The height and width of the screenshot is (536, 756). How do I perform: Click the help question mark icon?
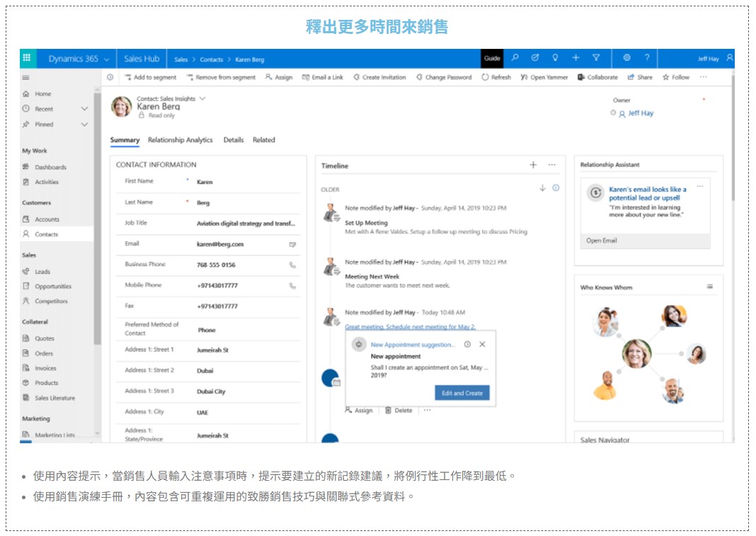pos(647,58)
